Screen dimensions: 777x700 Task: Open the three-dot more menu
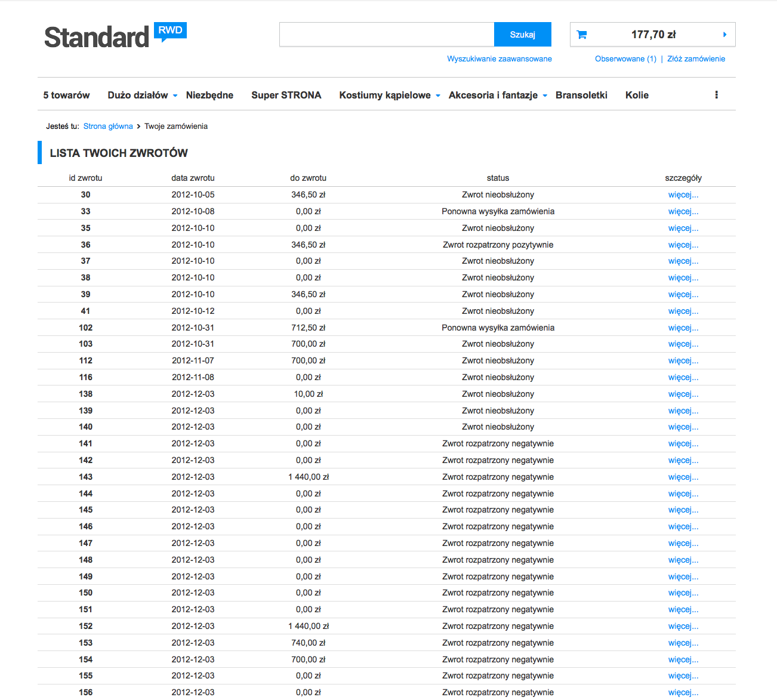pos(716,95)
